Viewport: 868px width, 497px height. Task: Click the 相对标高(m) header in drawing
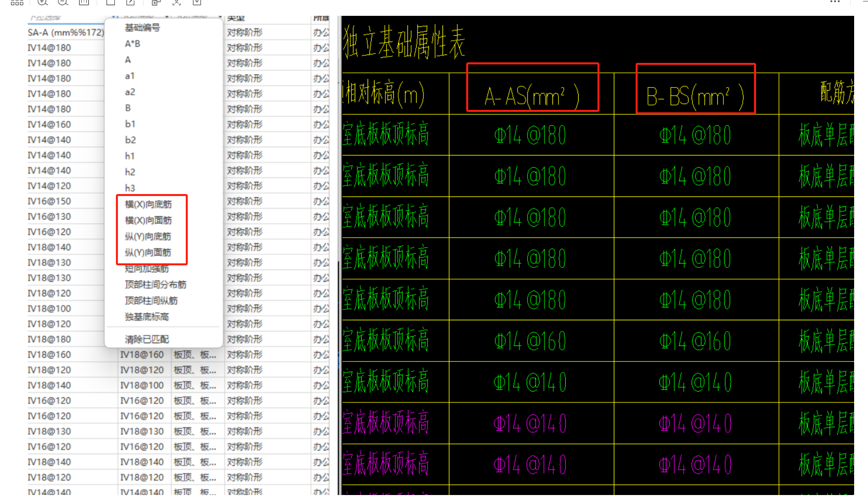383,94
